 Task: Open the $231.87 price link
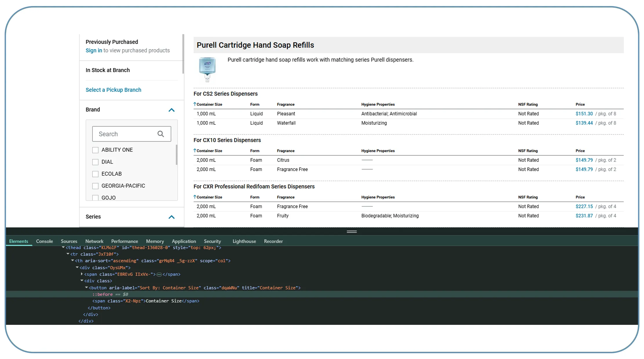point(584,216)
